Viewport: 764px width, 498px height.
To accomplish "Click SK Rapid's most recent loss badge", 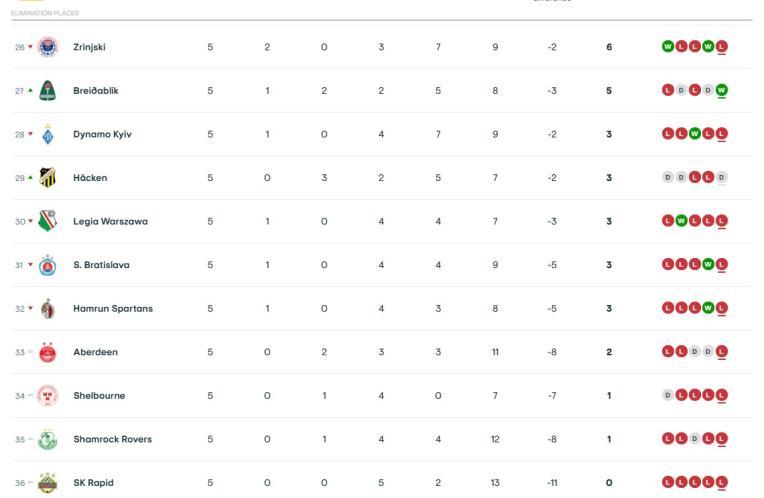I will click(x=722, y=483).
